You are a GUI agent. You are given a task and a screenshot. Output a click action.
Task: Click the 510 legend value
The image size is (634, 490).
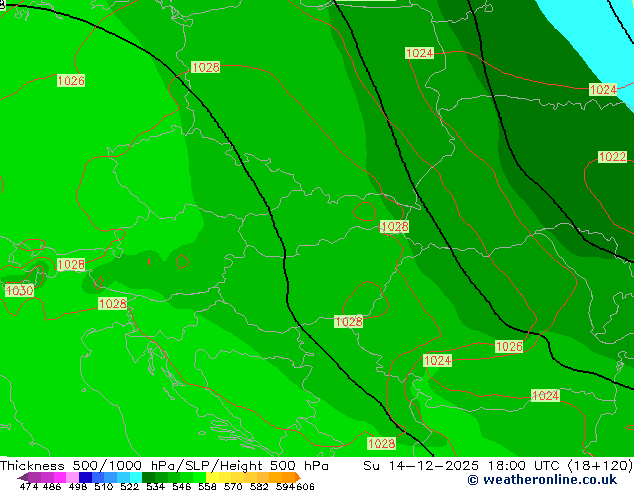tap(104, 486)
